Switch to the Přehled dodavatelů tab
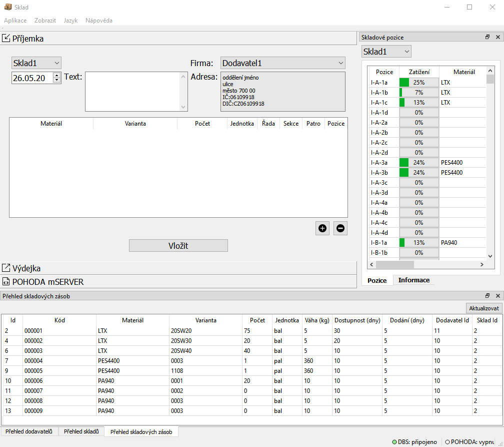Screen dimensions: 504x447 point(28,431)
